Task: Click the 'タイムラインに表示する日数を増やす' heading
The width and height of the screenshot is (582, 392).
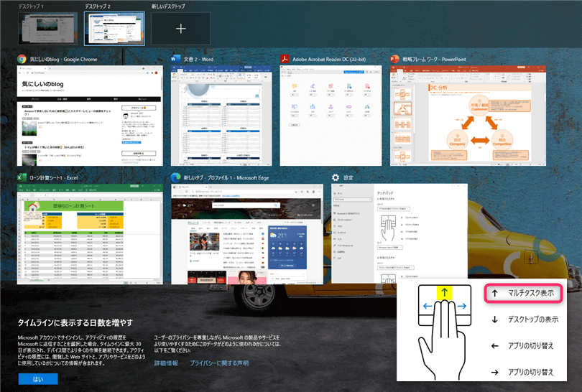Action: click(75, 323)
